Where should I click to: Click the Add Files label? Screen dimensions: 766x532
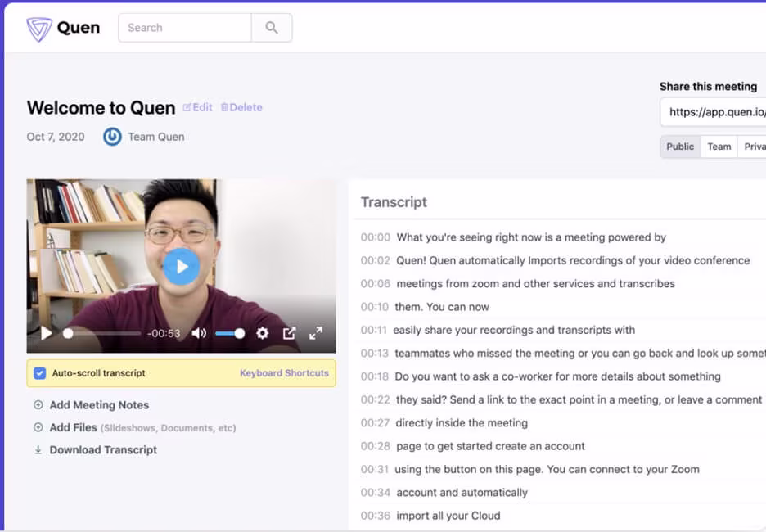click(74, 427)
